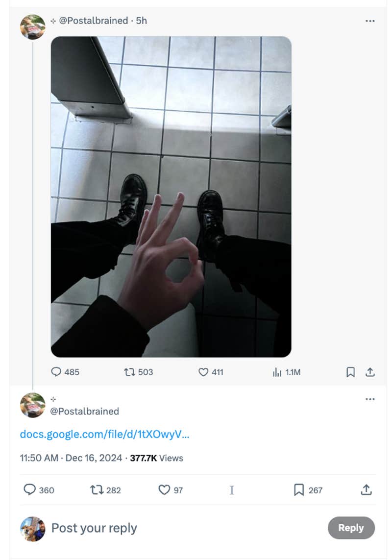The height and width of the screenshot is (560, 392).
Task: Click the Post your reply field
Action: point(94,528)
